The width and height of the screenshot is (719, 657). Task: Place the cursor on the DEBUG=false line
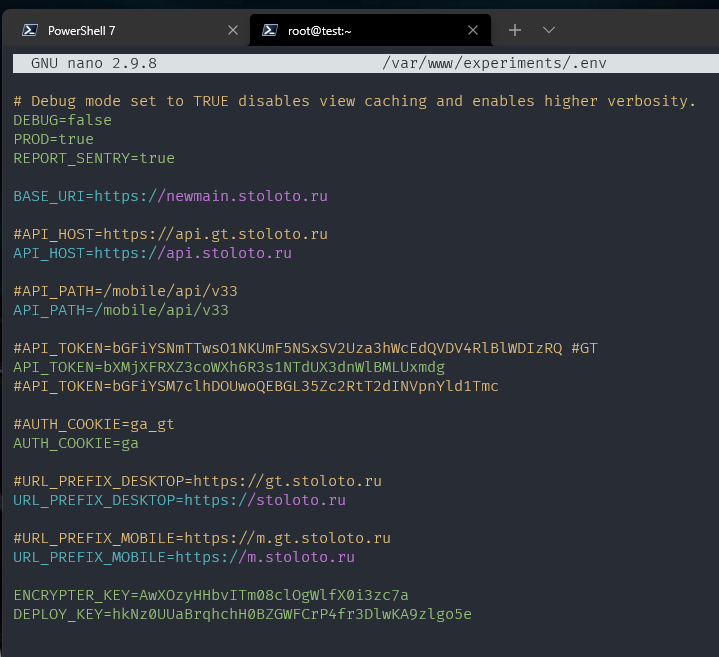[62, 120]
